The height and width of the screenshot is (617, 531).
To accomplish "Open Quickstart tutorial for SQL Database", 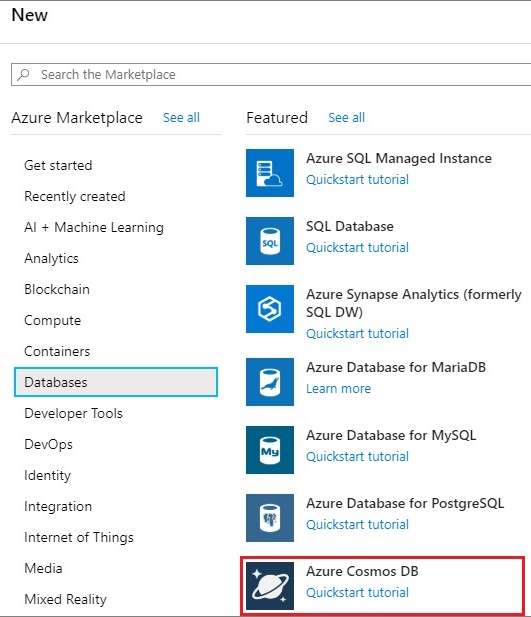I will pos(357,248).
